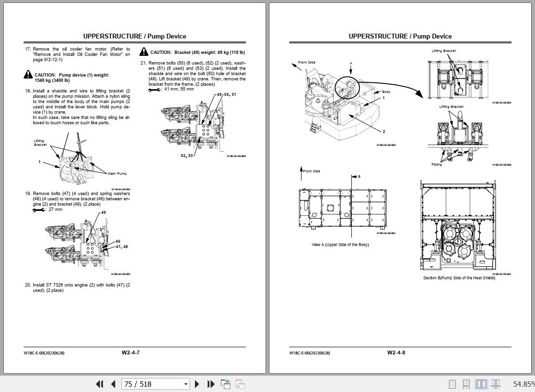Click the right page W18C-E-00(20230628) footer code

309,353
